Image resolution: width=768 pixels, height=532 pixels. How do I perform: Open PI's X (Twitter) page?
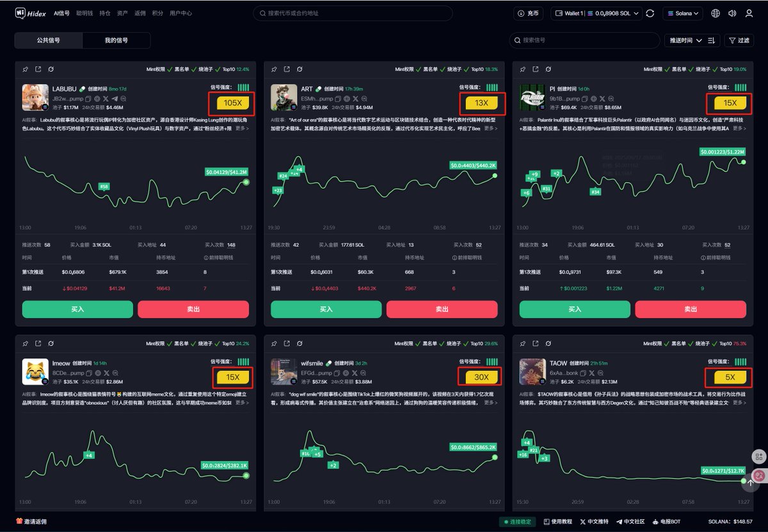602,98
